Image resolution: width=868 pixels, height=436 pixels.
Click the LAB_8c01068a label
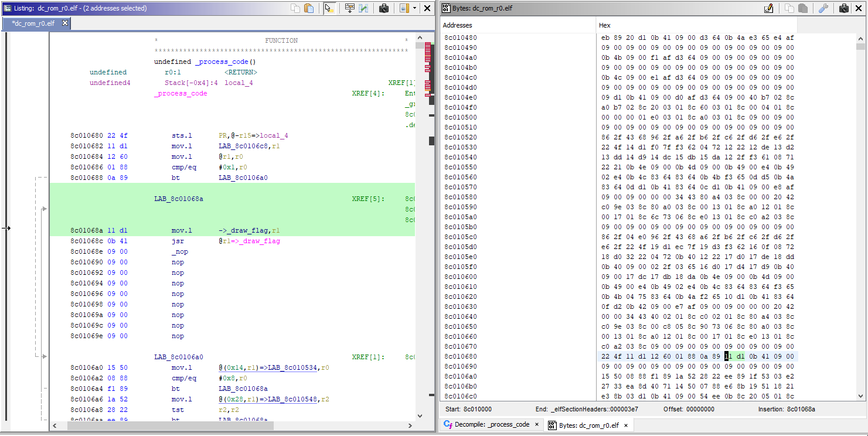click(x=179, y=199)
